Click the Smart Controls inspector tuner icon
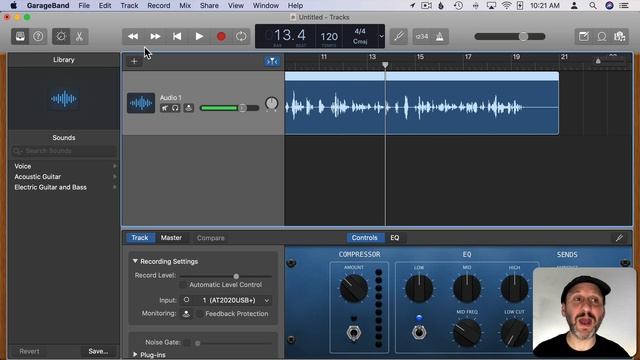This screenshot has height=360, width=640. 619,238
